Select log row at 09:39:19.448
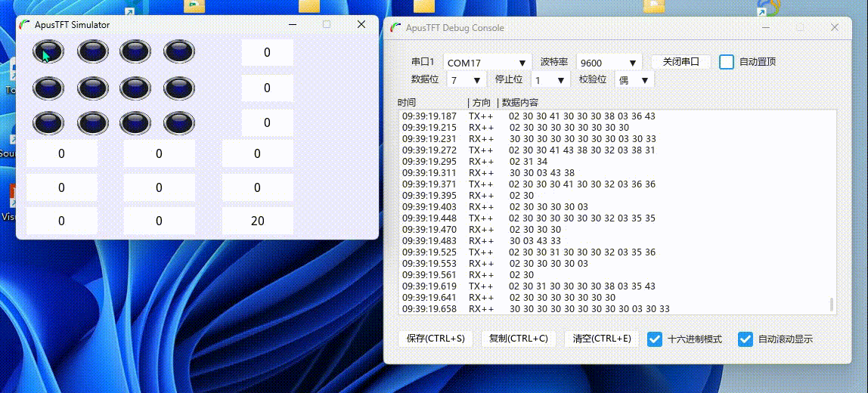Screen dimensions: 868x393 coord(613,218)
